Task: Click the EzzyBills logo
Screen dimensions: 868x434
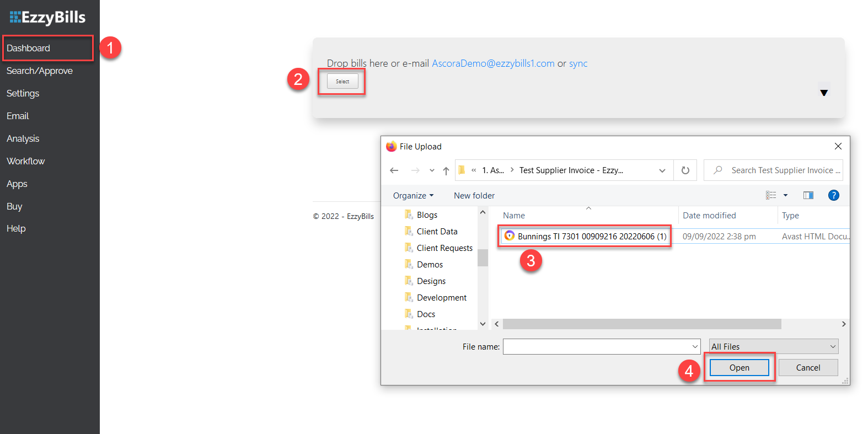Action: 47,17
